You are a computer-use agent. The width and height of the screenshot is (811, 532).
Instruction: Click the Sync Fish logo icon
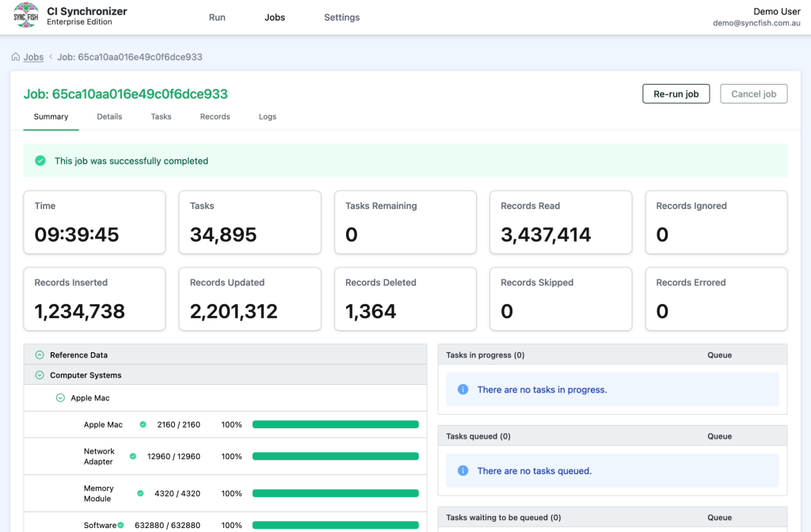tap(26, 15)
